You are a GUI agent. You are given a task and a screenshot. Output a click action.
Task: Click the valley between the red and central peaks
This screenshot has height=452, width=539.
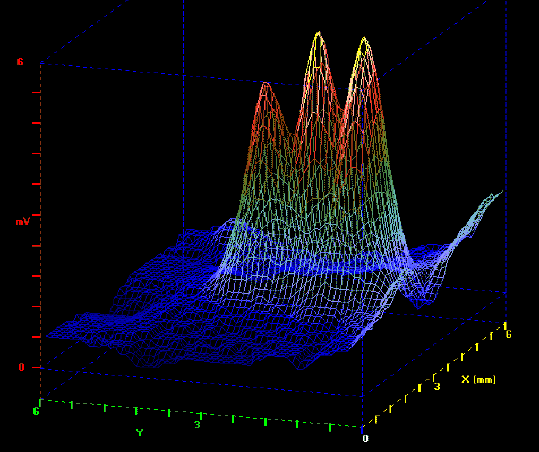292,136
